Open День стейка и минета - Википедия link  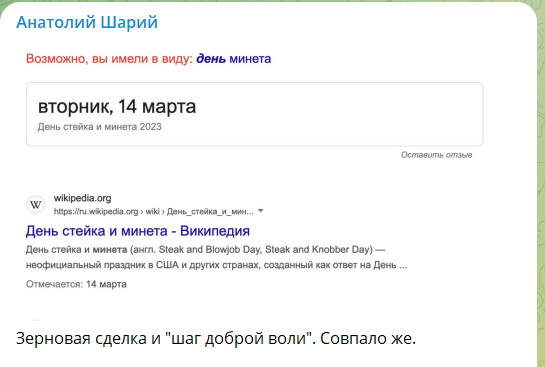pyautogui.click(x=138, y=231)
